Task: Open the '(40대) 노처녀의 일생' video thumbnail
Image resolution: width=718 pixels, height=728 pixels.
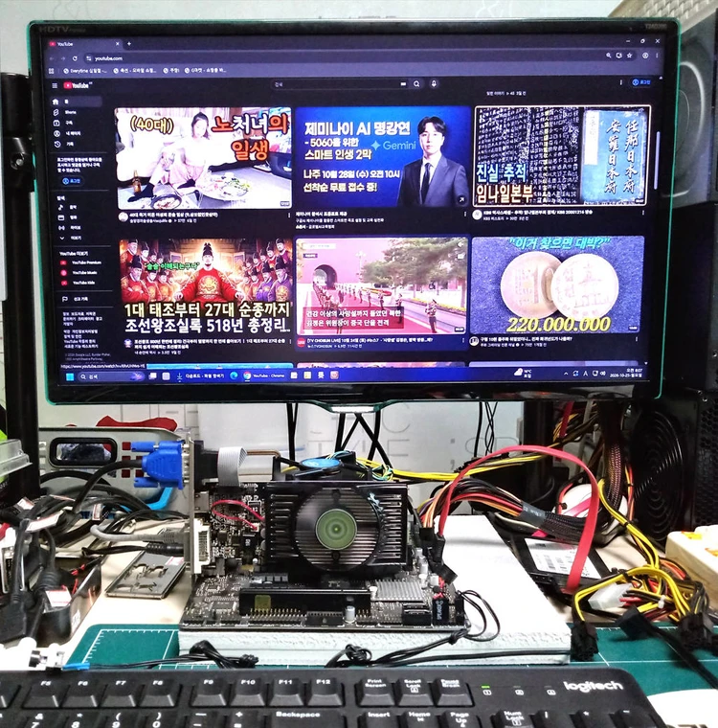Action: click(204, 158)
